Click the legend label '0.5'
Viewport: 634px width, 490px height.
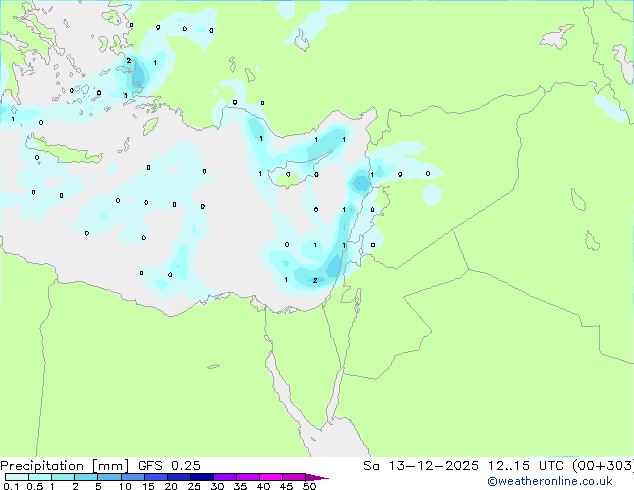34,486
